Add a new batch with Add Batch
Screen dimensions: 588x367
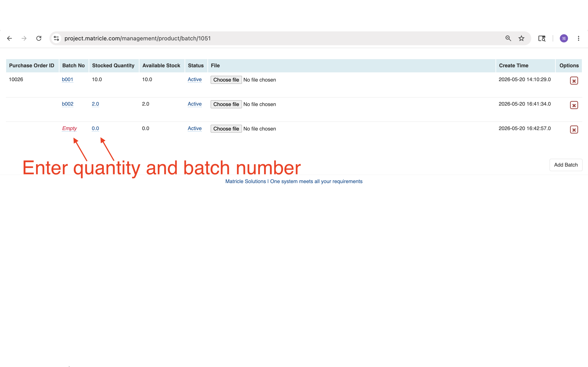point(566,165)
